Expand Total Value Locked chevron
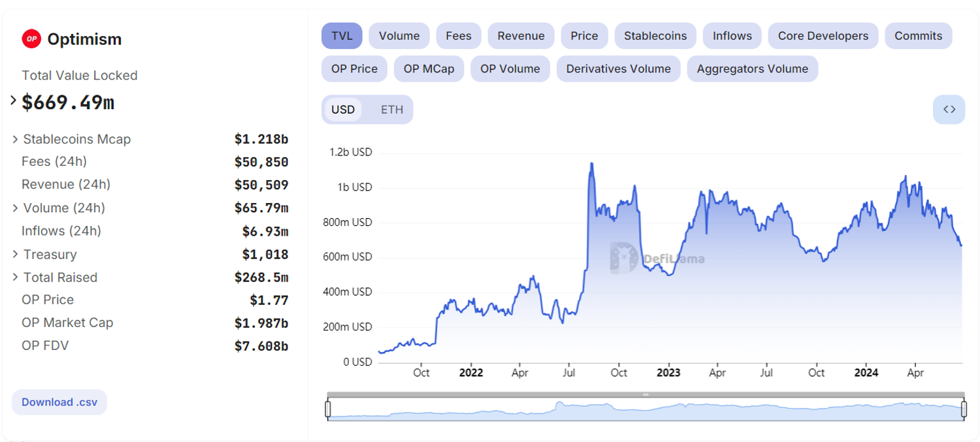The width and height of the screenshot is (980, 442). pos(14,101)
